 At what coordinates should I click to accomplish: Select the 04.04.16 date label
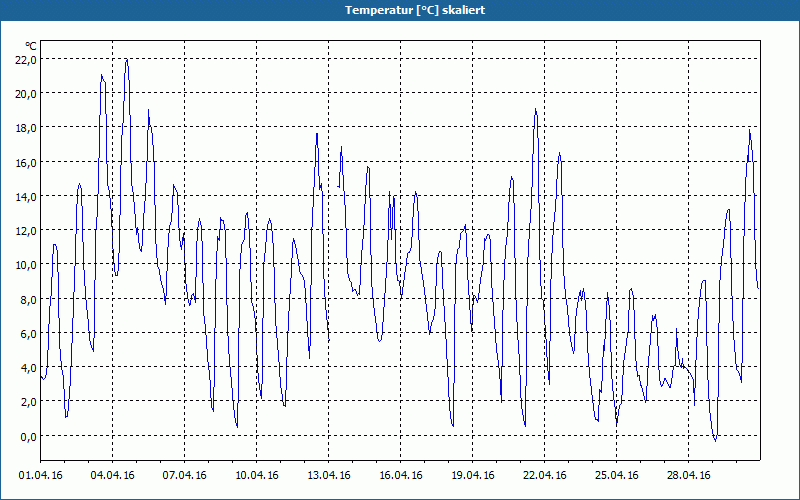112,475
